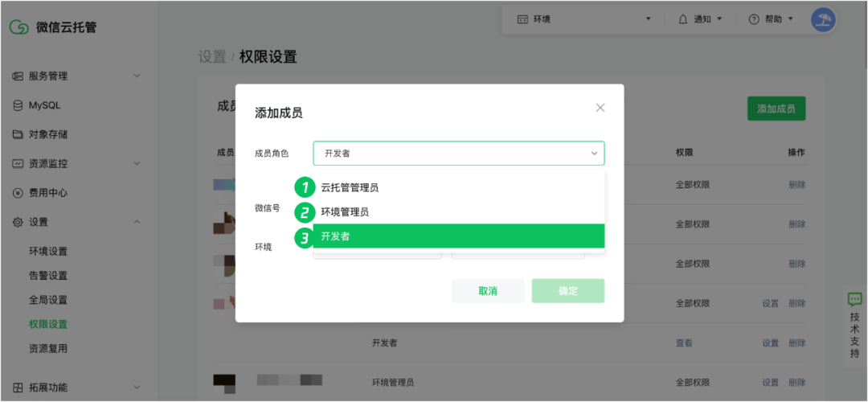The image size is (868, 402).
Task: Collapse the 设置 sidebar section
Action: pyautogui.click(x=137, y=222)
